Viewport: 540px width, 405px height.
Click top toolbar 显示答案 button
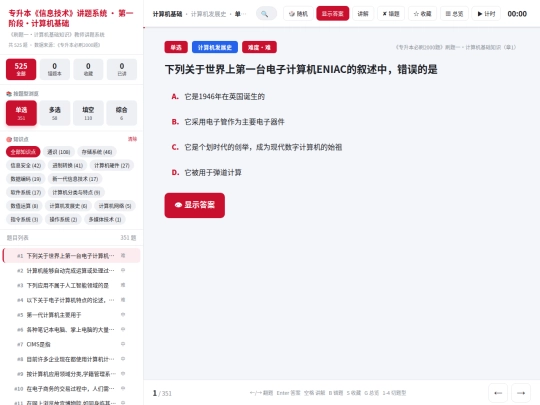coord(332,14)
